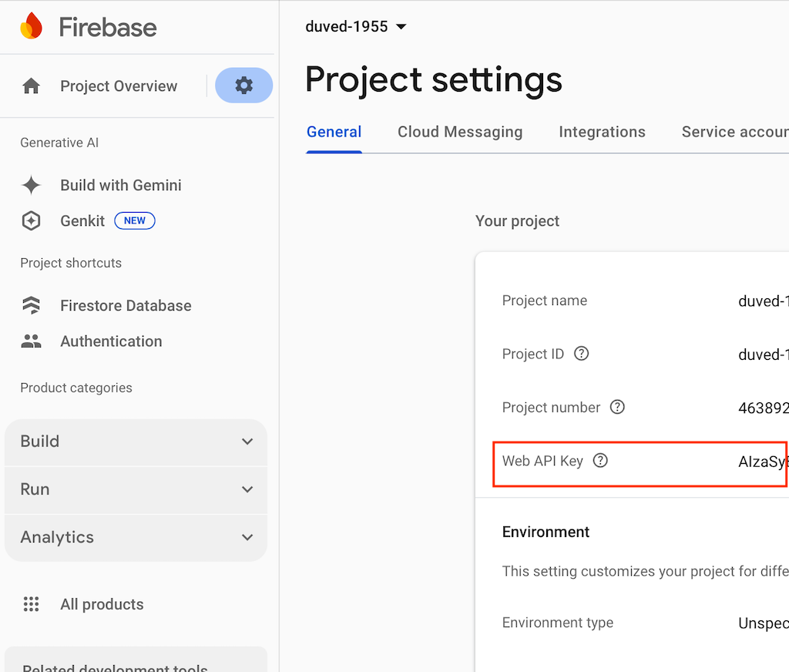Switch to the General tab

click(334, 132)
